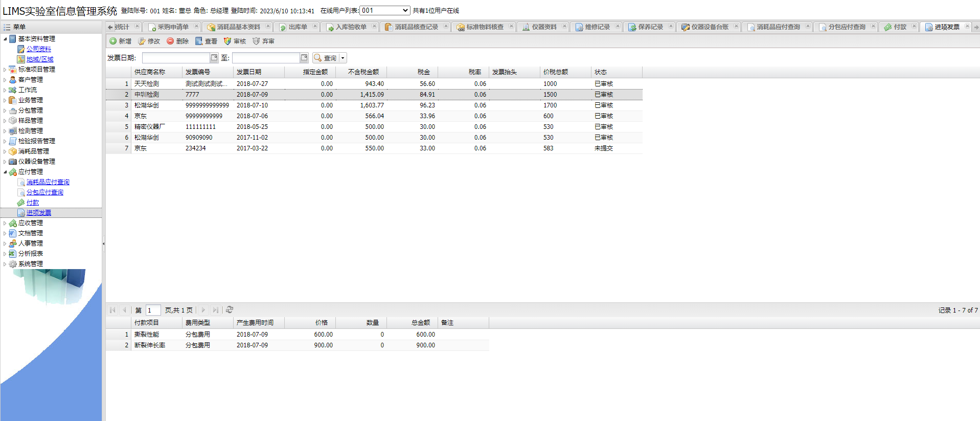The width and height of the screenshot is (980, 421).
Task: Click the refresh icon in the pager
Action: [x=230, y=309]
